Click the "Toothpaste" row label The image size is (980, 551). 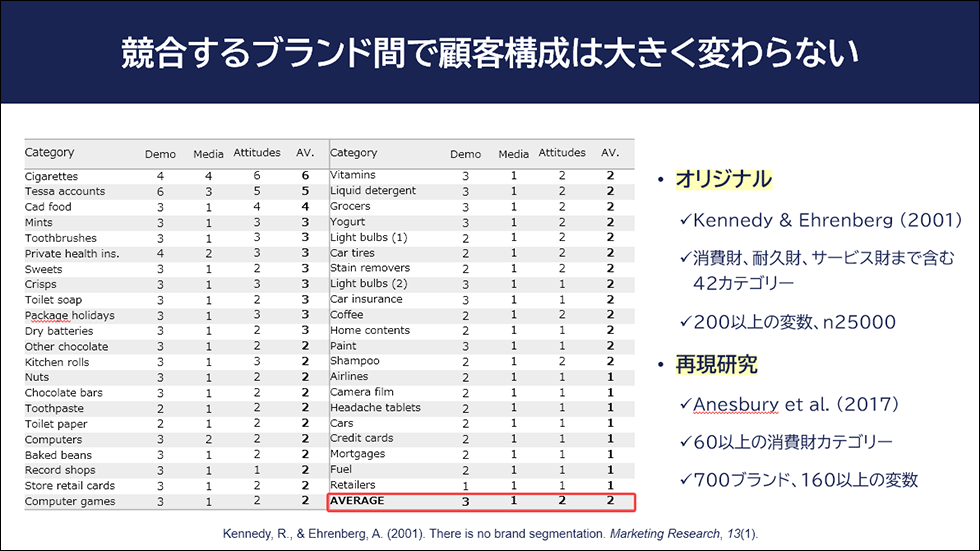click(x=54, y=409)
